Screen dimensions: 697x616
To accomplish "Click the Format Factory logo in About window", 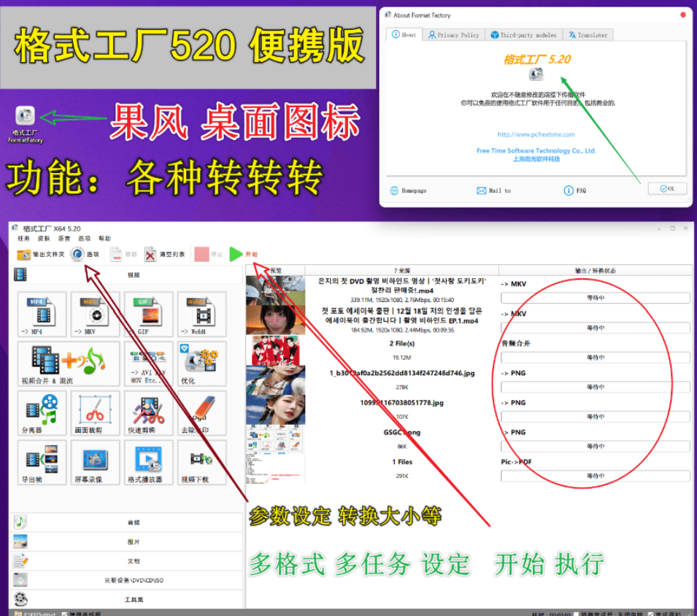I will (536, 74).
